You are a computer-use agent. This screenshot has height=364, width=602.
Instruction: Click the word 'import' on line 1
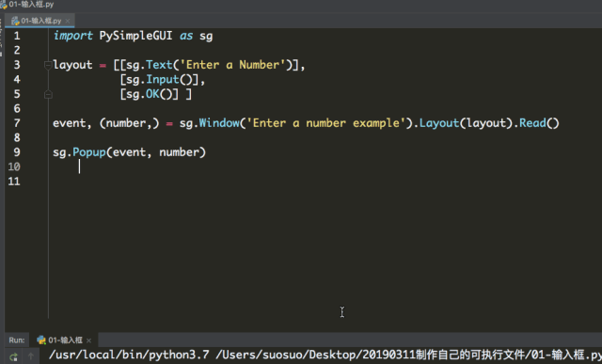73,36
